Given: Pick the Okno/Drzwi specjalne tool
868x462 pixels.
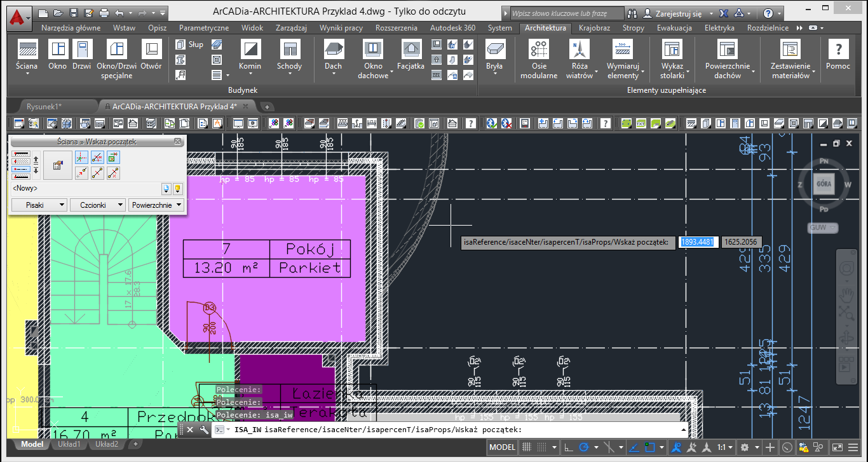Looking at the screenshot, I should 117,59.
